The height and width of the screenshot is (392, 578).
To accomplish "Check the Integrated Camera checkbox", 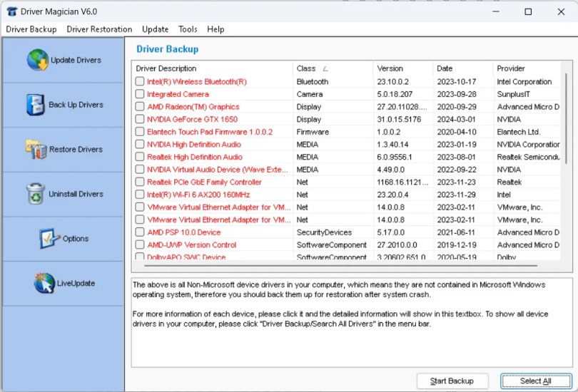I will point(140,94).
